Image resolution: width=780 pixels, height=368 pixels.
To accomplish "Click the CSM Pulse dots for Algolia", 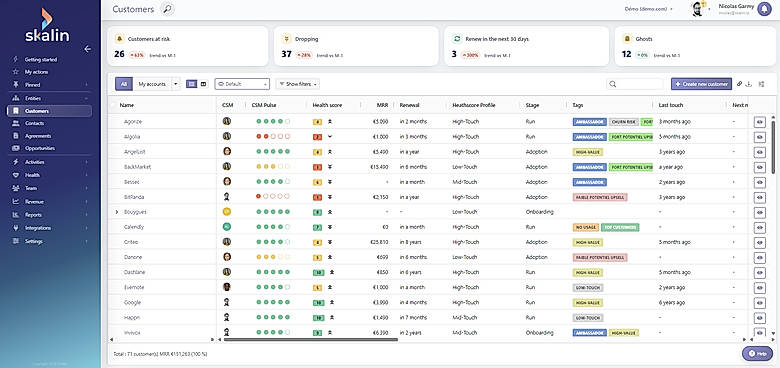I will point(273,137).
